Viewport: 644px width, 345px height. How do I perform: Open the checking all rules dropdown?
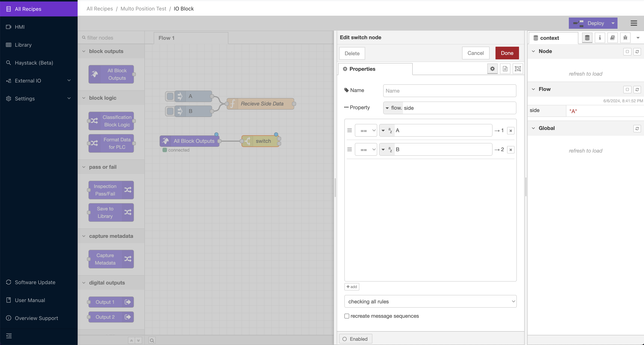point(430,301)
